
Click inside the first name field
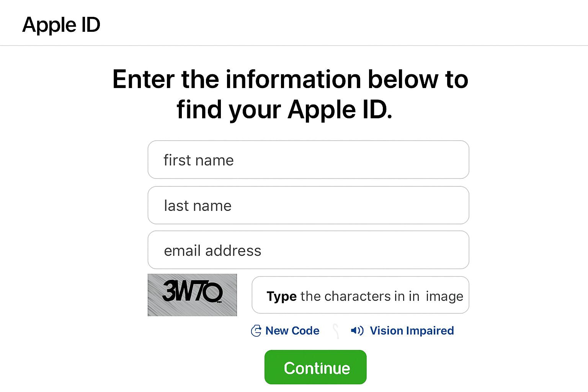[x=308, y=160]
